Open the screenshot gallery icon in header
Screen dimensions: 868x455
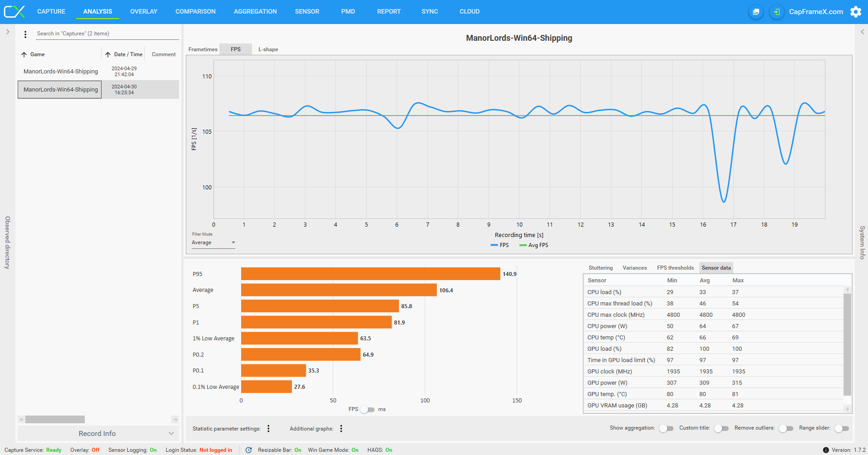click(x=756, y=12)
